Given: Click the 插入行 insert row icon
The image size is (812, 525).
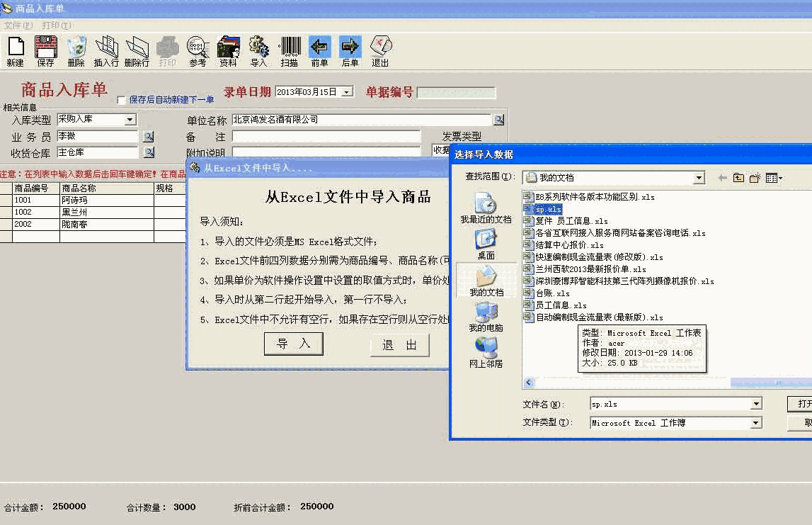Looking at the screenshot, I should pyautogui.click(x=106, y=50).
